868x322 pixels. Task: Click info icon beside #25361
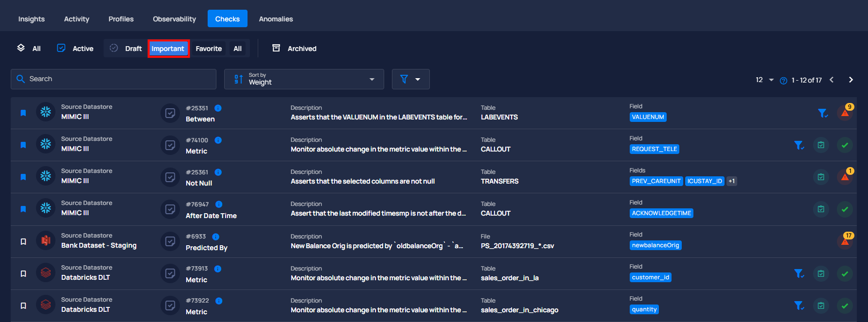tap(218, 172)
